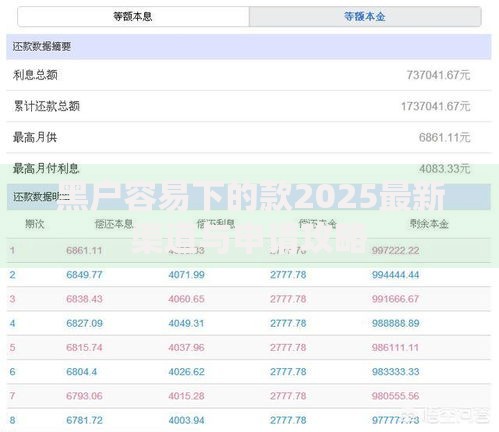
Task: Select the 2777.78 principal cell in row 2
Action: 288,275
